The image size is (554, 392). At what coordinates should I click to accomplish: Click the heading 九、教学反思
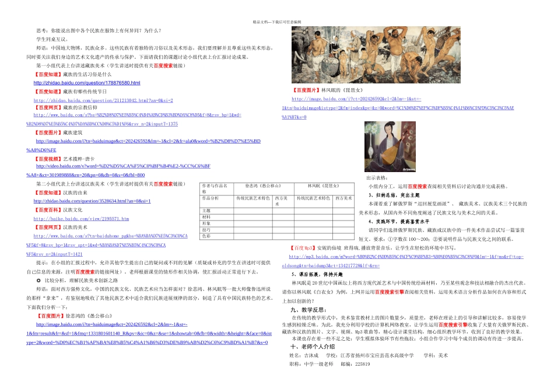tap(308, 310)
